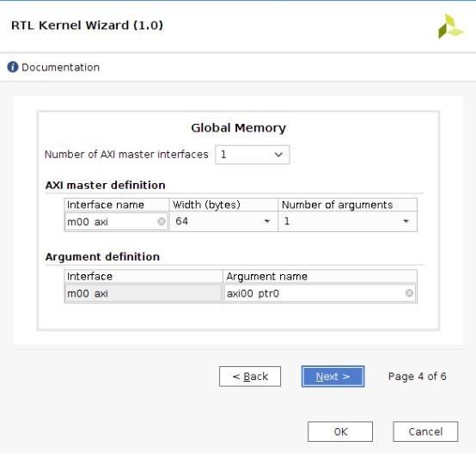Click the Argument definition heading
The height and width of the screenshot is (453, 476).
(x=102, y=257)
